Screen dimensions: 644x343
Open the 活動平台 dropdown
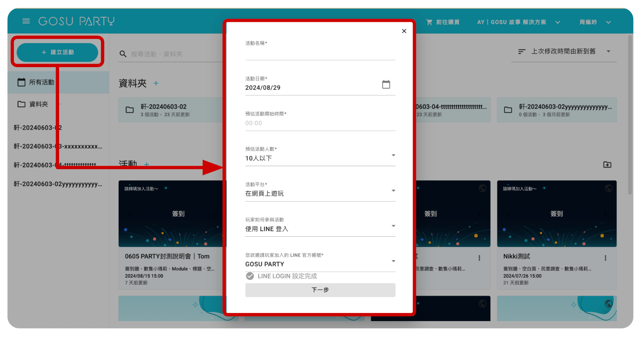(x=393, y=191)
